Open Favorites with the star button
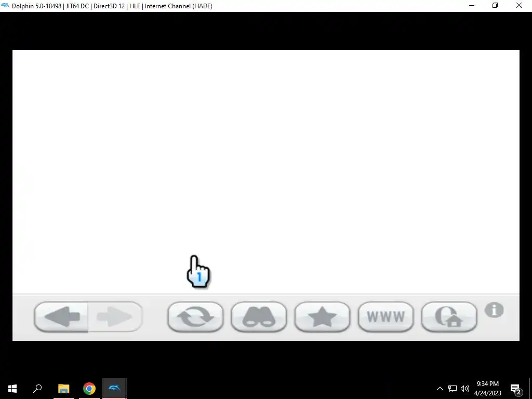This screenshot has height=399, width=532. point(322,317)
